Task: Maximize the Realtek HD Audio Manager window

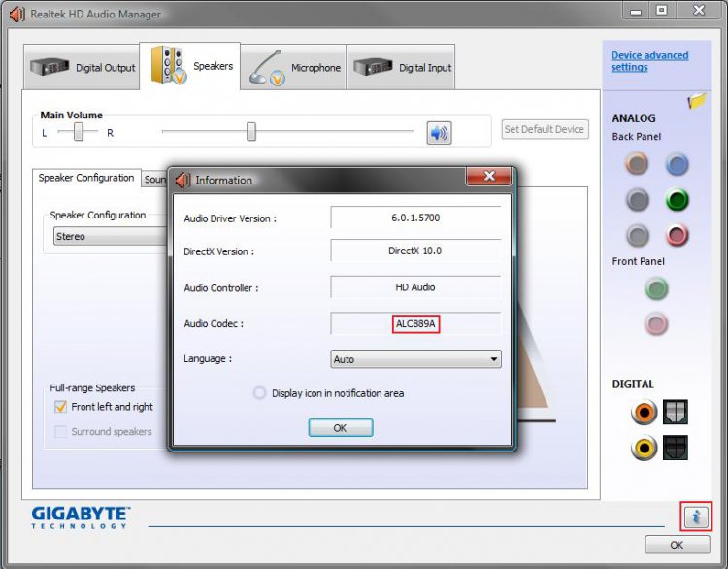Action: pos(661,11)
